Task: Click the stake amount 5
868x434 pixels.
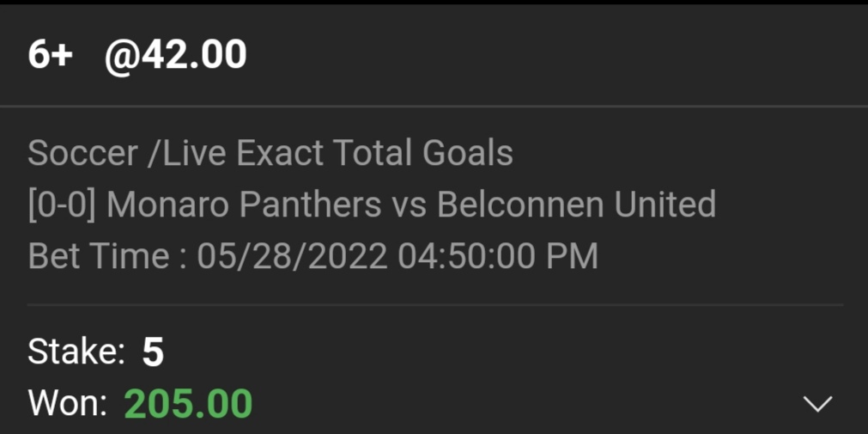Action: 153,352
